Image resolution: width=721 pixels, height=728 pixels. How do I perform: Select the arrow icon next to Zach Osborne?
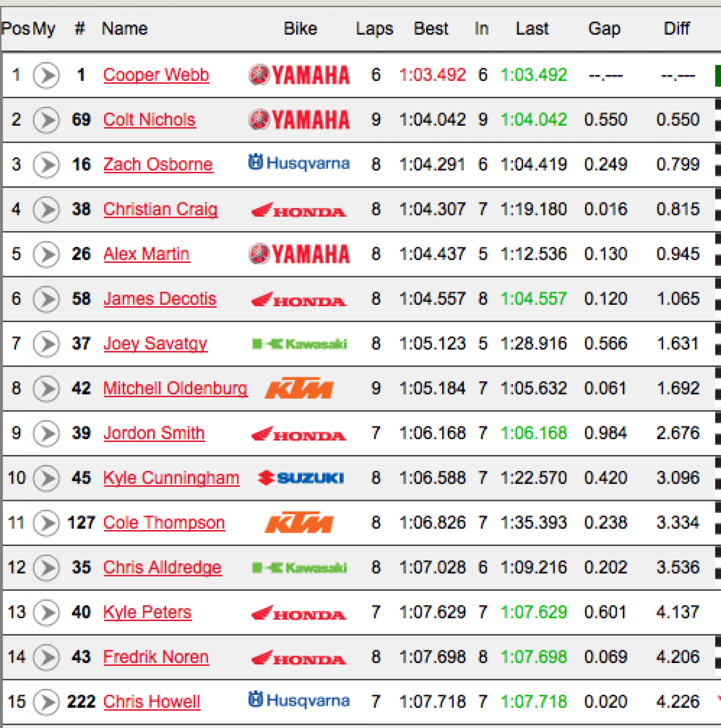46,165
